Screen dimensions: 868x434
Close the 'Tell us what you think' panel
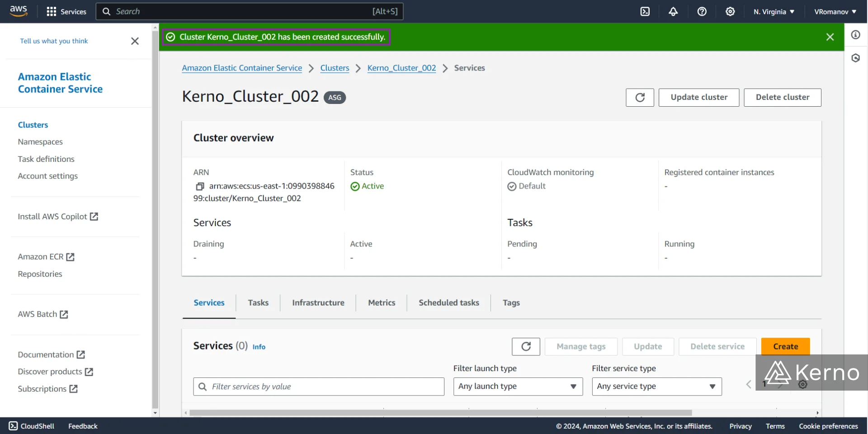click(135, 41)
